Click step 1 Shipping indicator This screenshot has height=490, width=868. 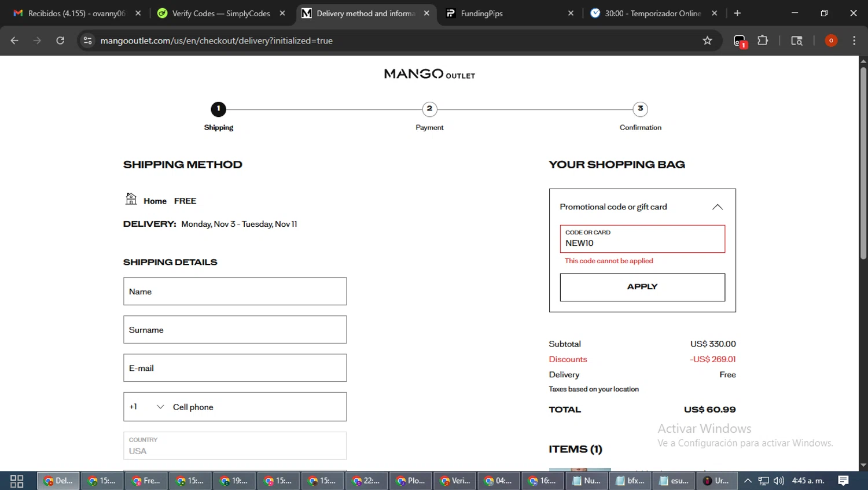(x=218, y=109)
